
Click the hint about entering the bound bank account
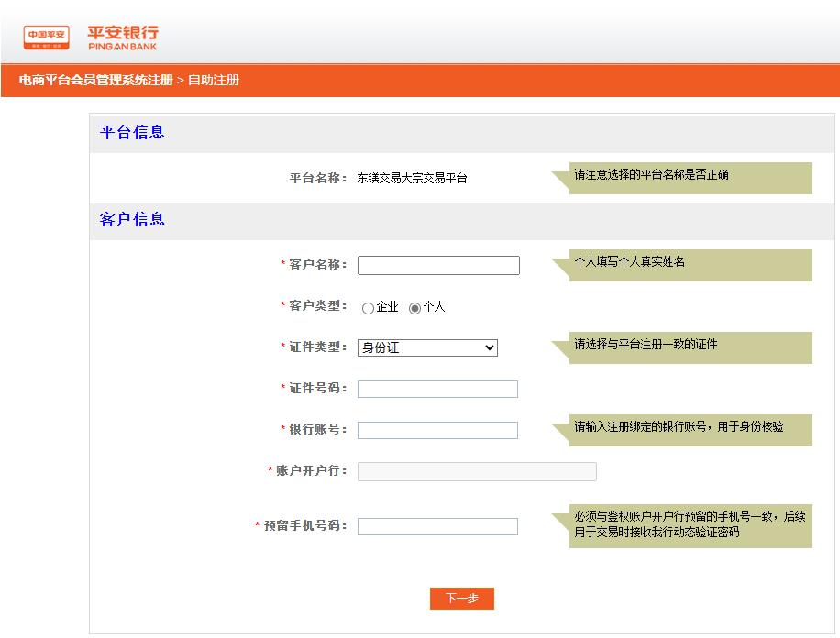point(690,429)
